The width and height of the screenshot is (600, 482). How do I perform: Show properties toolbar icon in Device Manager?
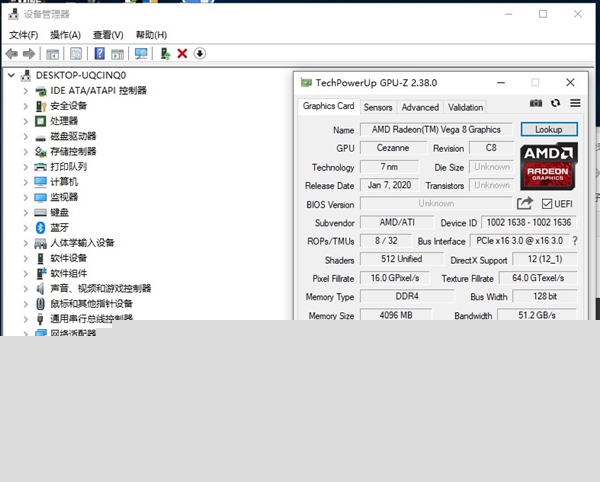76,54
